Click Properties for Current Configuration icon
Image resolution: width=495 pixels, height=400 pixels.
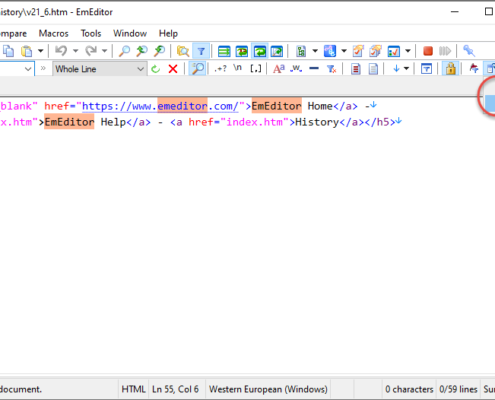[x=358, y=51]
